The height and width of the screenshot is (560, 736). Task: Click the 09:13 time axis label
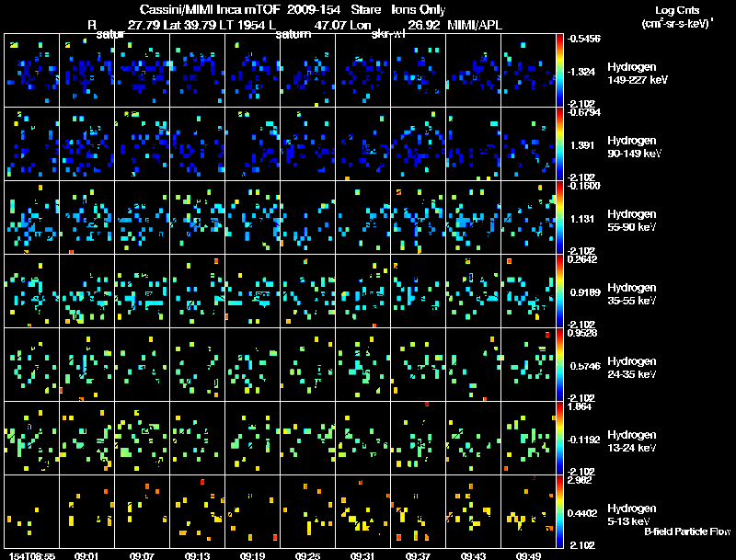pyautogui.click(x=197, y=555)
